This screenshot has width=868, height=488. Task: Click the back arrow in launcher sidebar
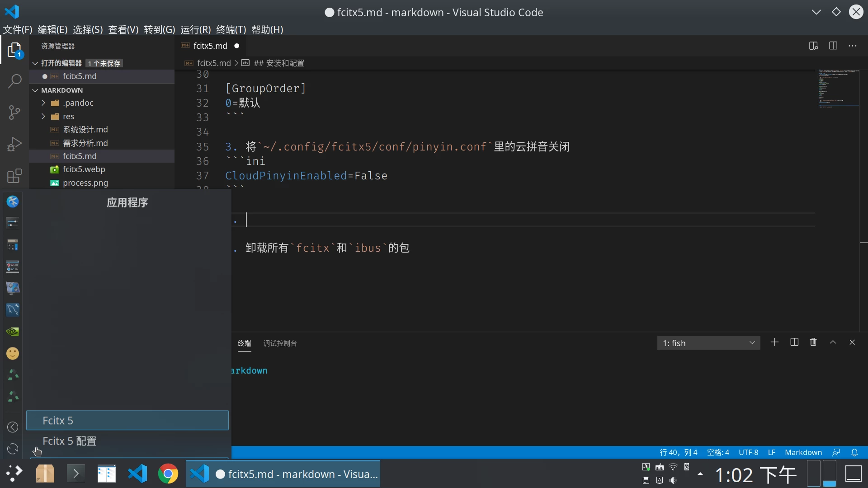13,427
